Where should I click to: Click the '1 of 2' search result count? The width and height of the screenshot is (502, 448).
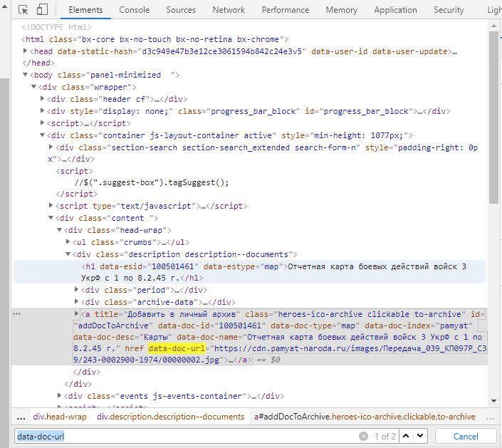pos(385,436)
